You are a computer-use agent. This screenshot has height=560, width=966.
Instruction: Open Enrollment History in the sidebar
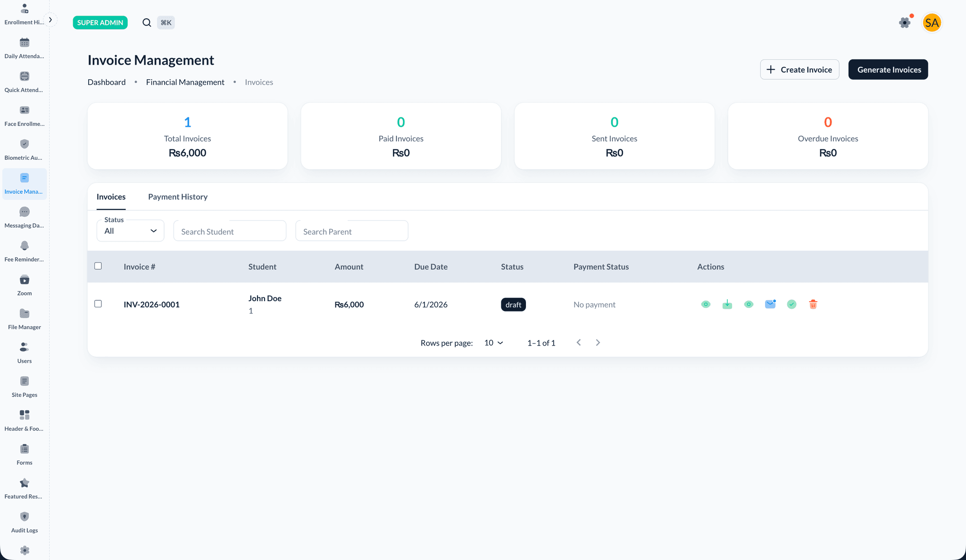tap(24, 14)
